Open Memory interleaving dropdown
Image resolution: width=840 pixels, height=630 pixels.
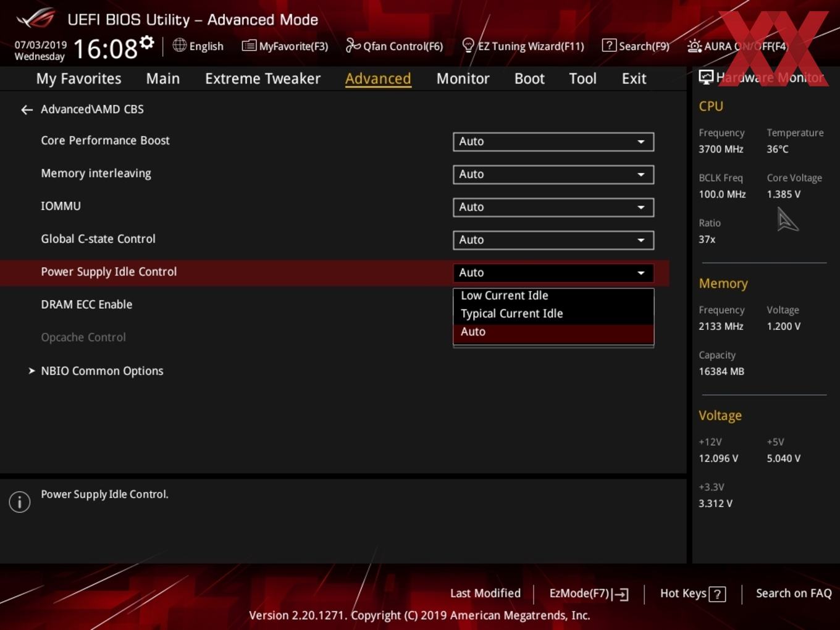pos(553,174)
